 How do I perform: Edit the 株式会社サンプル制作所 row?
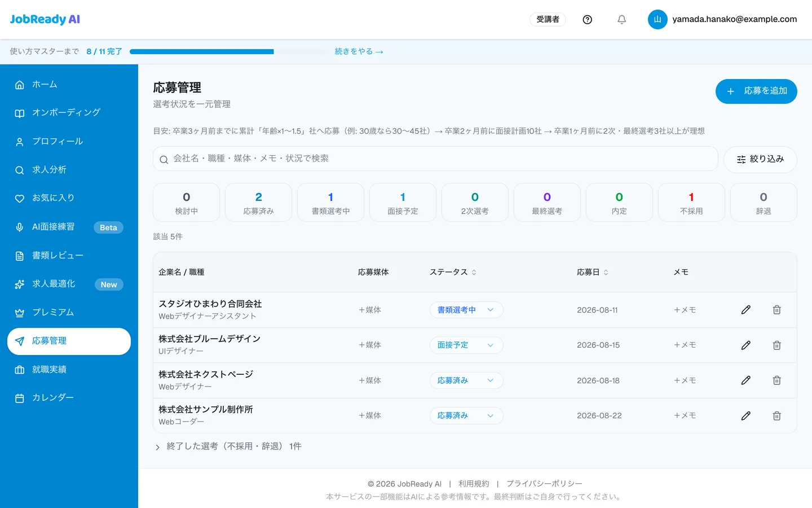[x=745, y=415]
